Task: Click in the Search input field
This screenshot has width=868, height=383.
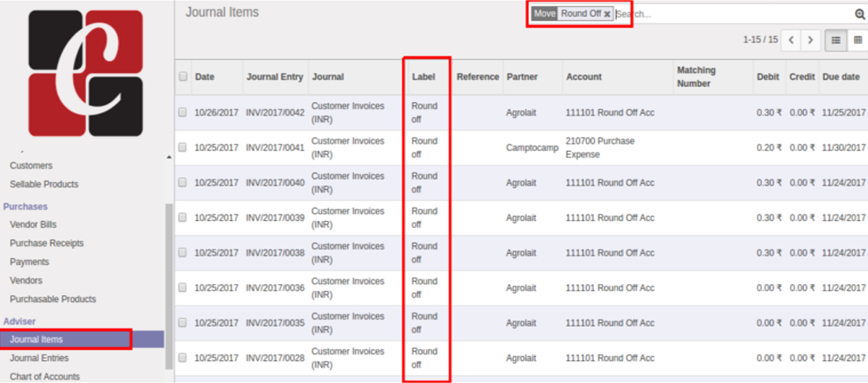Action: click(734, 14)
